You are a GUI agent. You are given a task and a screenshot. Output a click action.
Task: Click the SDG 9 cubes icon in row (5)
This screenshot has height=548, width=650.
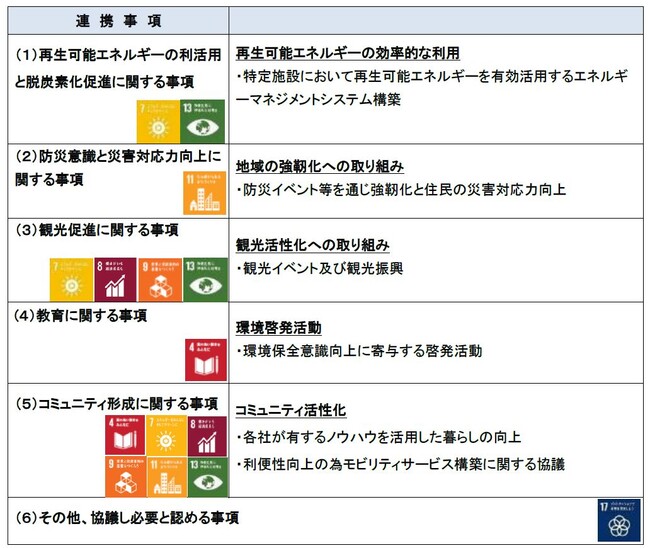pyautogui.click(x=125, y=477)
